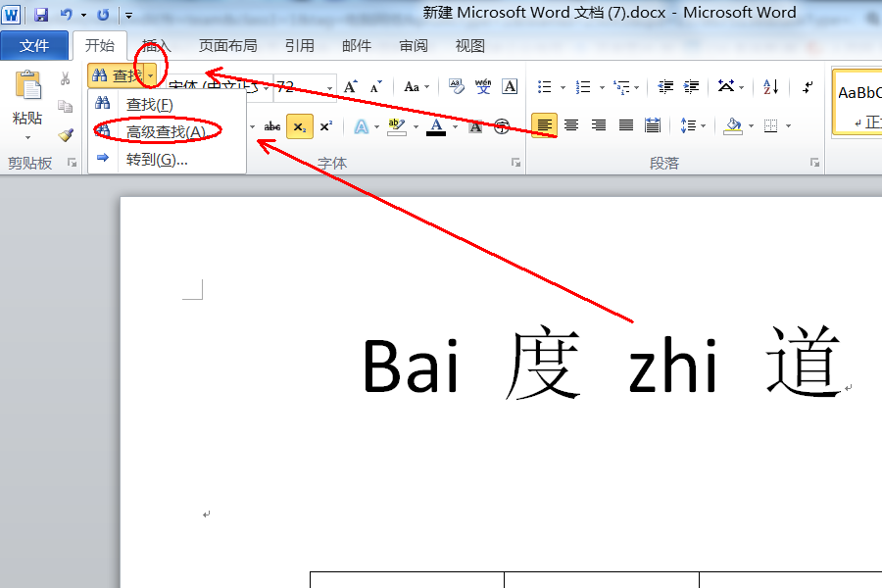Choose Advanced Find (A) menu entry
This screenshot has width=882, height=588.
coord(167,131)
